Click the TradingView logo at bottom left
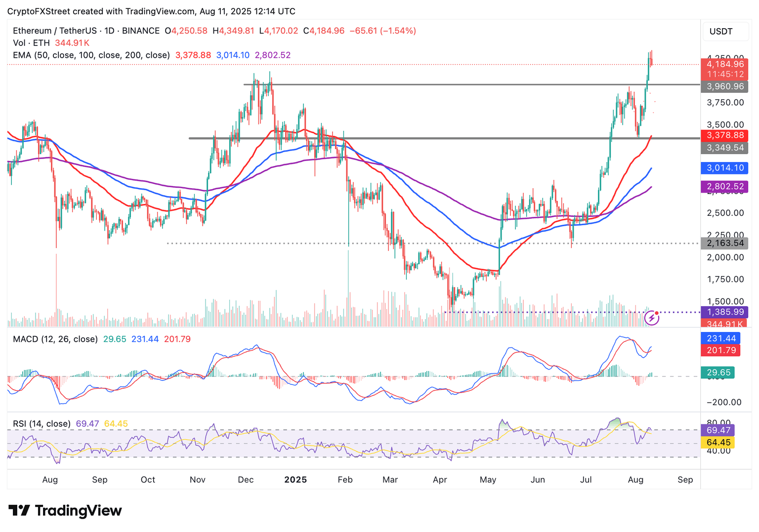 tap(65, 510)
